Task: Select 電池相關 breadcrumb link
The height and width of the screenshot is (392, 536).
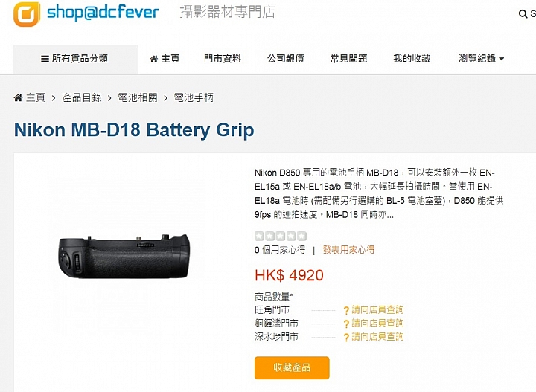Action: pyautogui.click(x=138, y=98)
